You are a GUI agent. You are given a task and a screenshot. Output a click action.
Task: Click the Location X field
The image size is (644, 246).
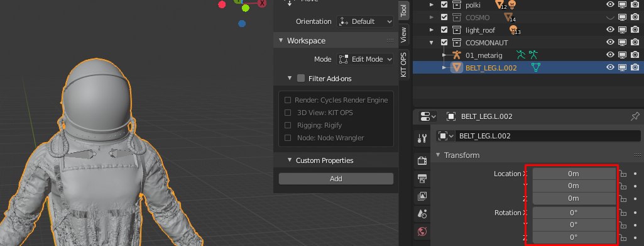click(574, 174)
